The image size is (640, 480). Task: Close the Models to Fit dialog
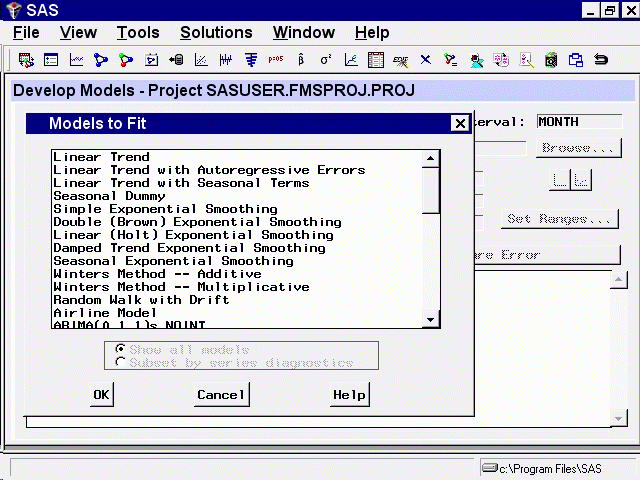pyautogui.click(x=459, y=124)
